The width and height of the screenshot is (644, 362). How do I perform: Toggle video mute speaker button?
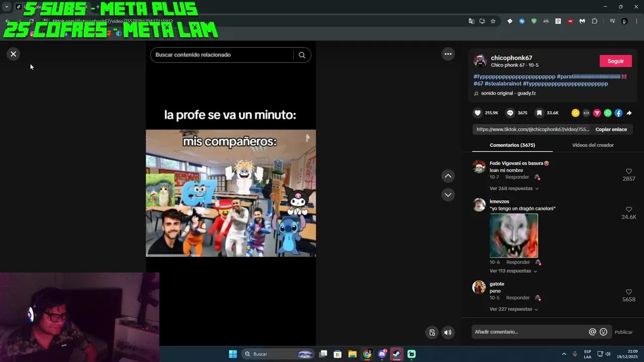tap(447, 332)
